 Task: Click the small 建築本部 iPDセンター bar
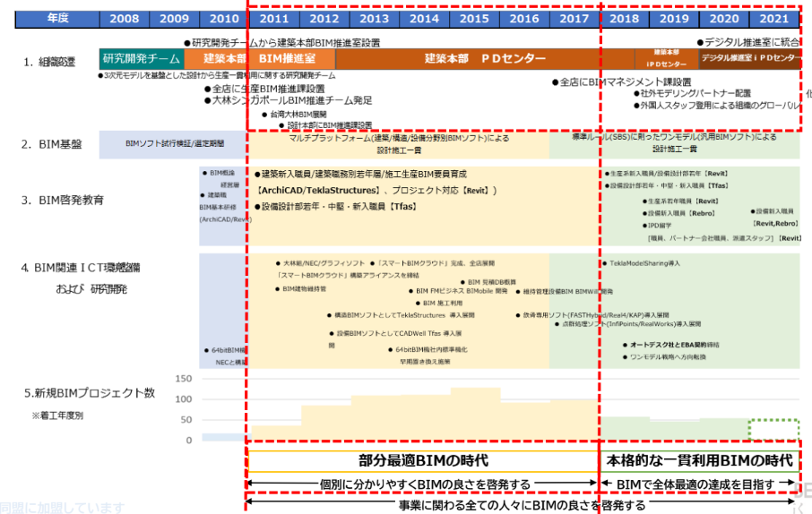[667, 59]
